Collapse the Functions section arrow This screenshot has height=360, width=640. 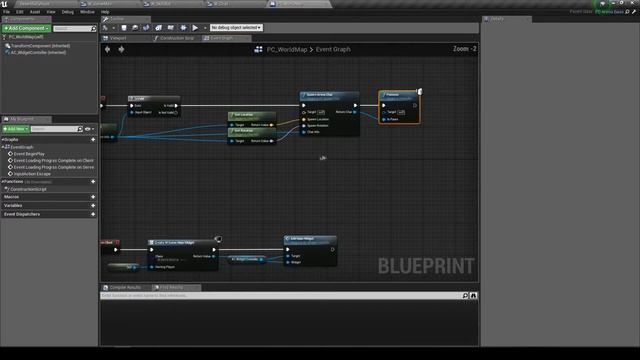pyautogui.click(x=3, y=182)
